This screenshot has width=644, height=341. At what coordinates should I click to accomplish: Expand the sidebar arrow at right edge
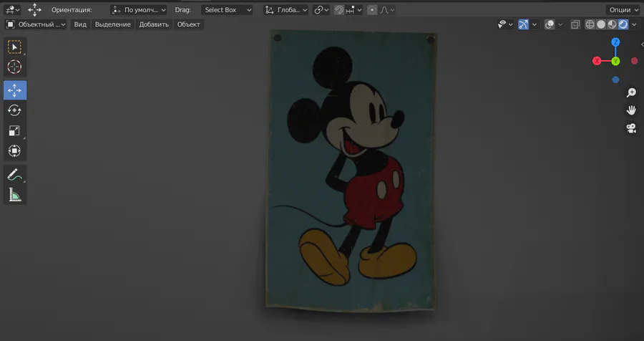click(x=642, y=44)
